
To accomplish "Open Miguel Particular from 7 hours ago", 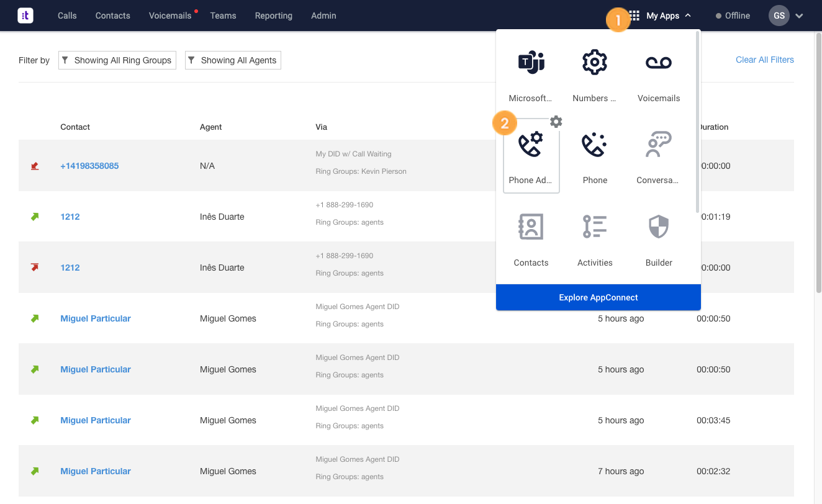I will coord(96,471).
